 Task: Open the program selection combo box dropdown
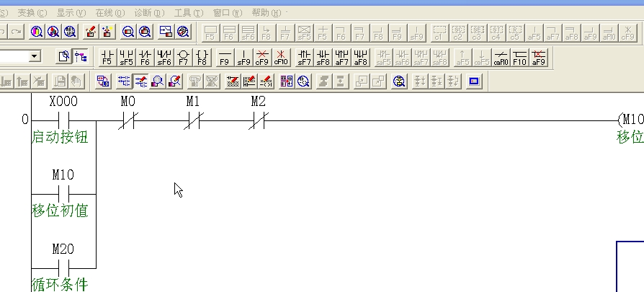pyautogui.click(x=34, y=56)
